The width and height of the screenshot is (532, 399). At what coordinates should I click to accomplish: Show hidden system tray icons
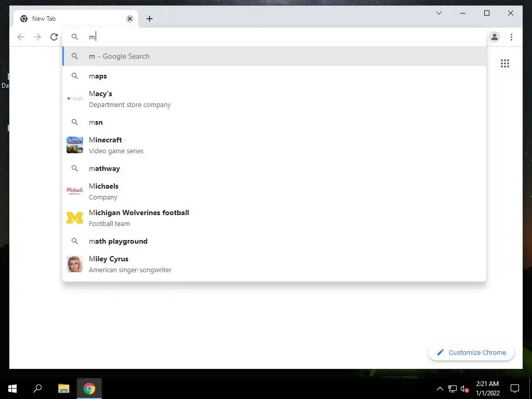click(440, 389)
